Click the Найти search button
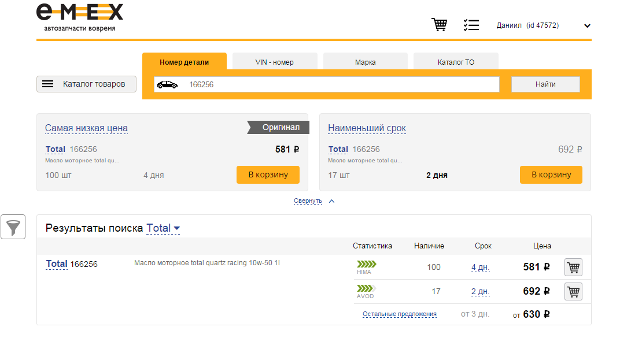Image resolution: width=631 pixels, height=364 pixels. tap(545, 84)
